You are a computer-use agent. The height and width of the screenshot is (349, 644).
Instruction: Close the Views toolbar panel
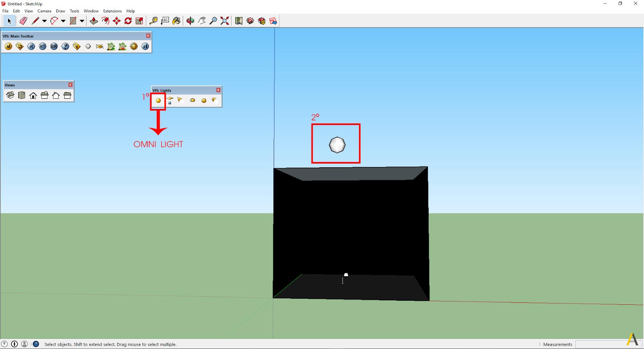[70, 85]
